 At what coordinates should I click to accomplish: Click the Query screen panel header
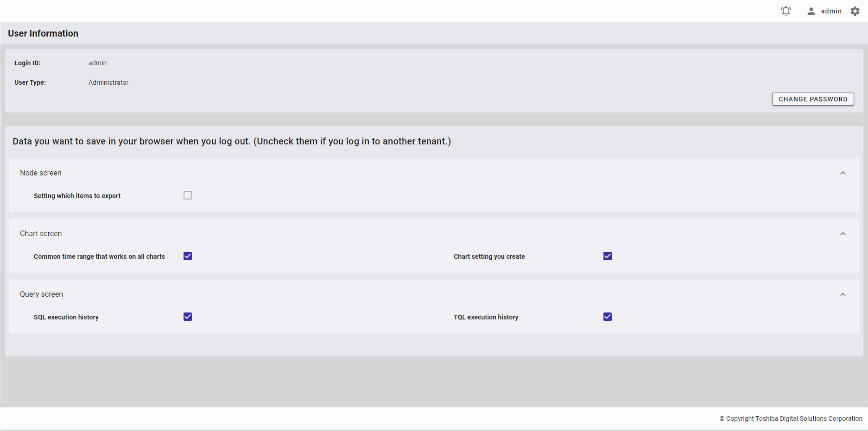point(41,294)
